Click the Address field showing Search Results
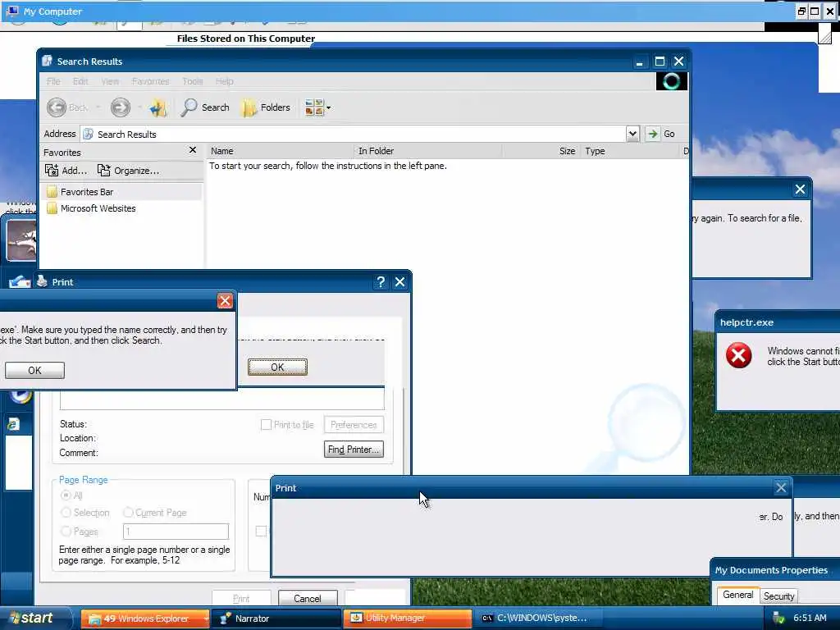Screen dimensions: 840x630 354,134
